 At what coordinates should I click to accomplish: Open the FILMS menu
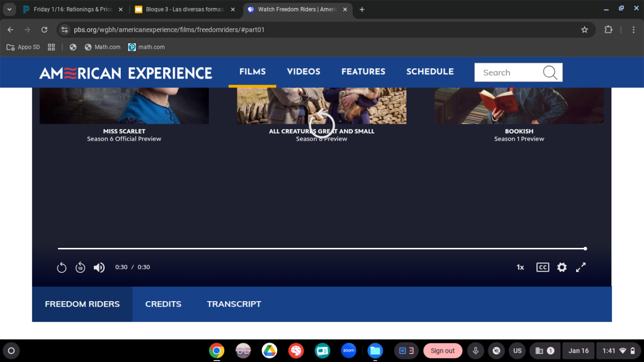click(x=253, y=71)
